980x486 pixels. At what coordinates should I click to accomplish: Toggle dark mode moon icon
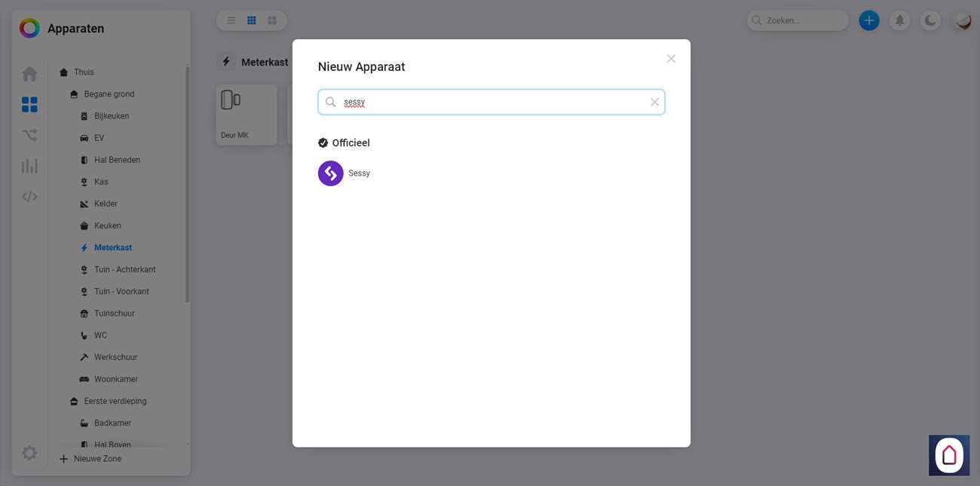point(931,20)
